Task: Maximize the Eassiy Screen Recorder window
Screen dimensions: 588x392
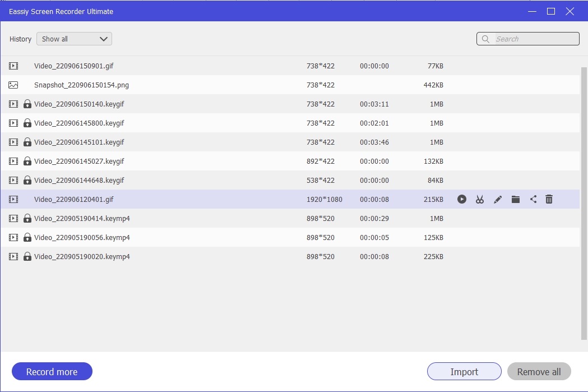Action: (x=551, y=11)
